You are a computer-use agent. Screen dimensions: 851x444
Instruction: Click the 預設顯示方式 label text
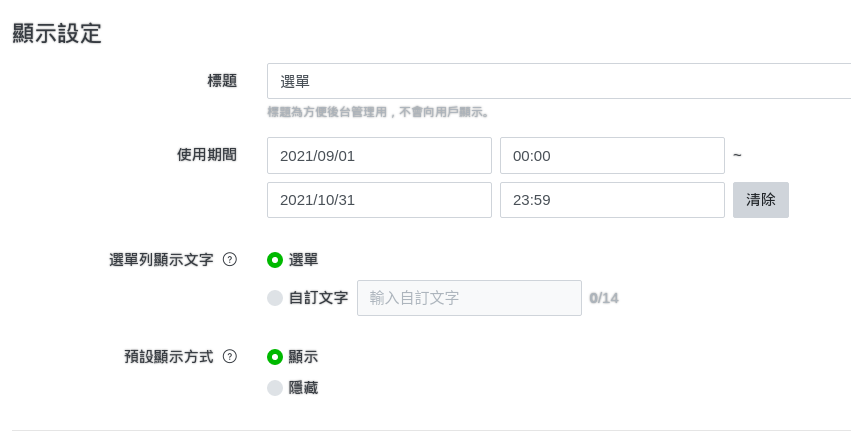(x=161, y=356)
